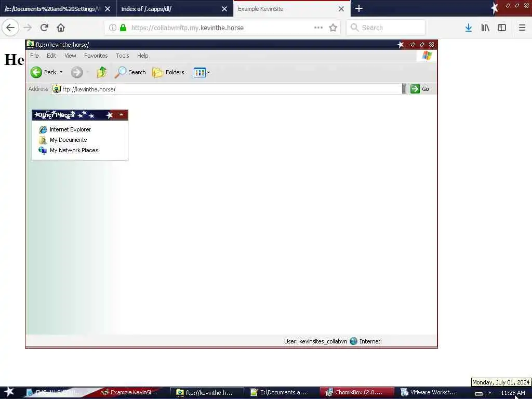This screenshot has width=532, height=399.
Task: Open Firefox home page
Action: tap(61, 28)
